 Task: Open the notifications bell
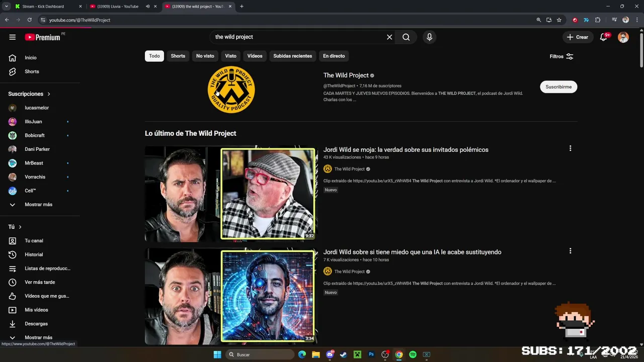(603, 37)
